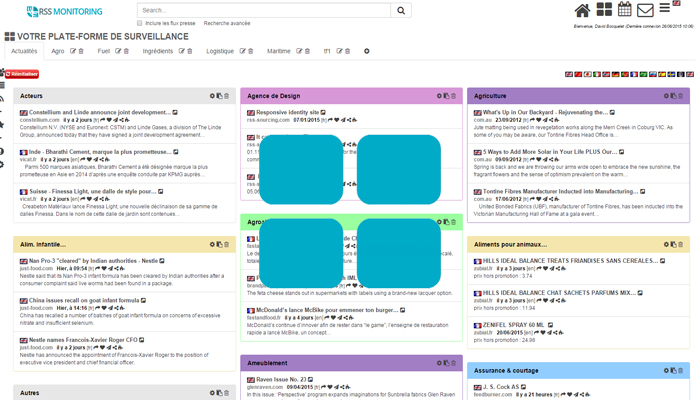Open 'Constellium and Linde announce joint development' article

point(100,112)
